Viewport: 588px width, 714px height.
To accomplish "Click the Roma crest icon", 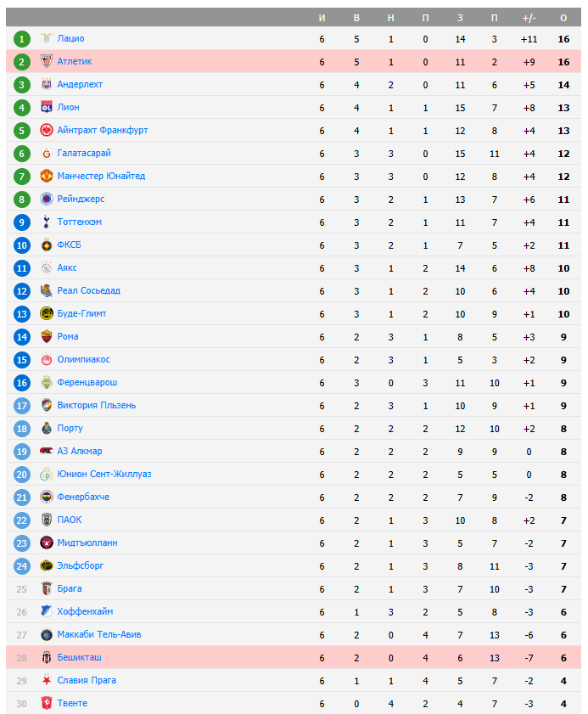I will (x=47, y=336).
